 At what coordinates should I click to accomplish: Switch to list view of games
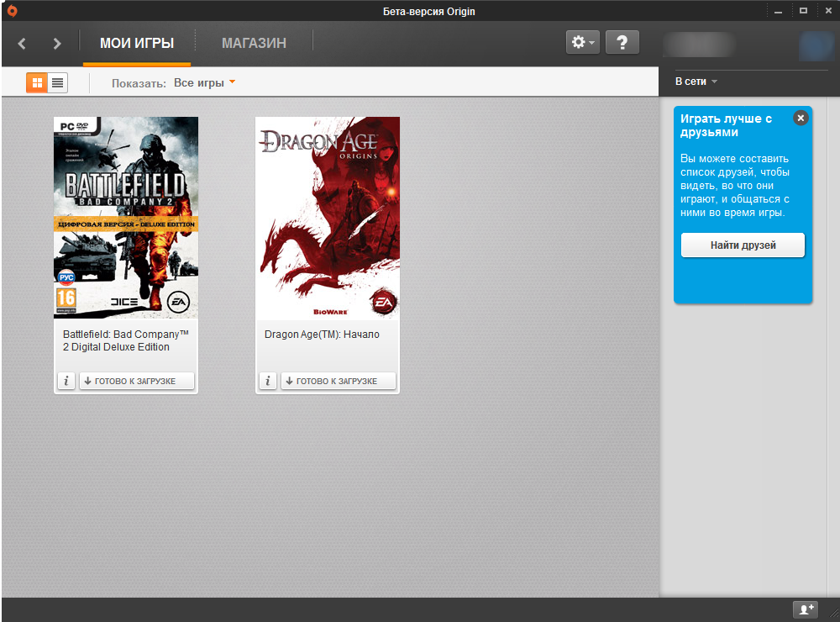coord(57,82)
